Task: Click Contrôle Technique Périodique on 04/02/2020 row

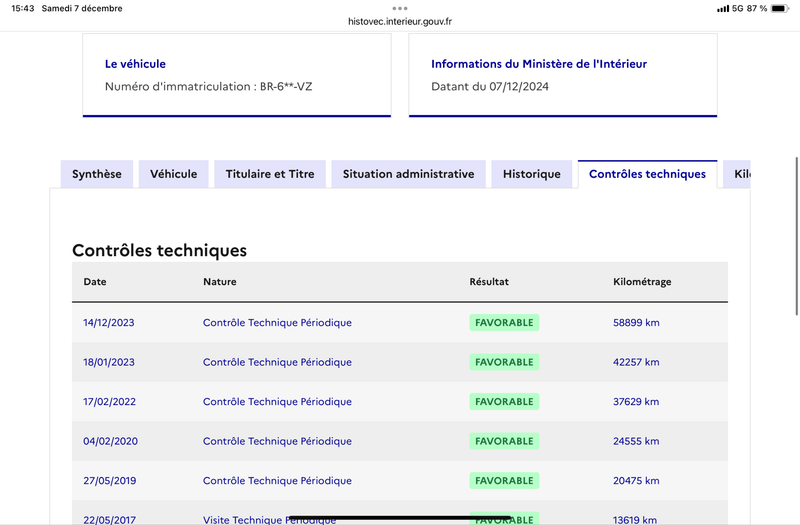Action: (278, 441)
